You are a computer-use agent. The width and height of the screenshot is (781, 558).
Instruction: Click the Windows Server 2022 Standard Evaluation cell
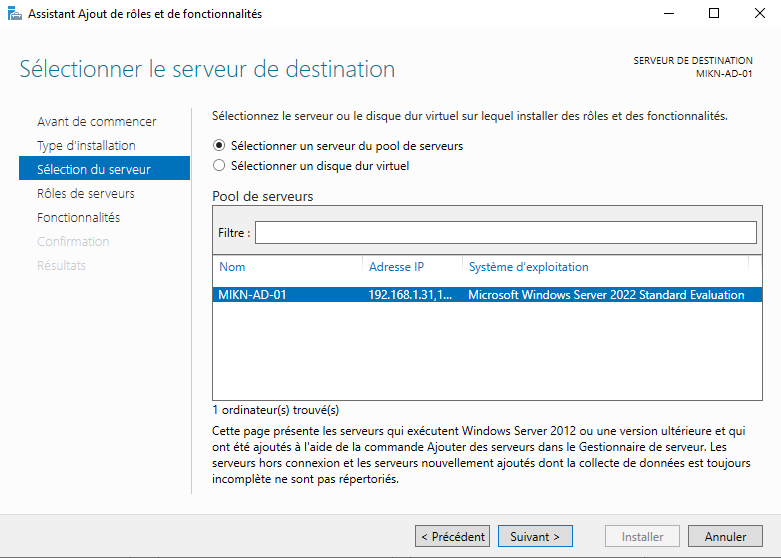606,295
